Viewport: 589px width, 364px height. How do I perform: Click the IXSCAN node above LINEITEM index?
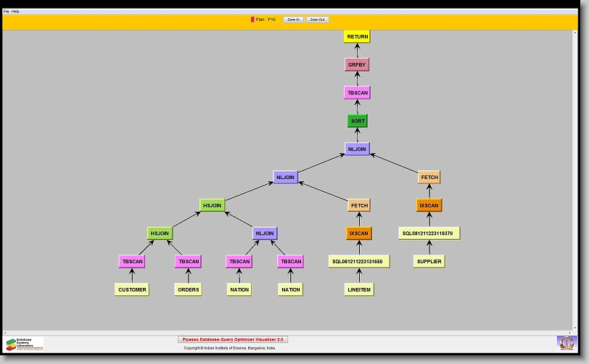358,233
